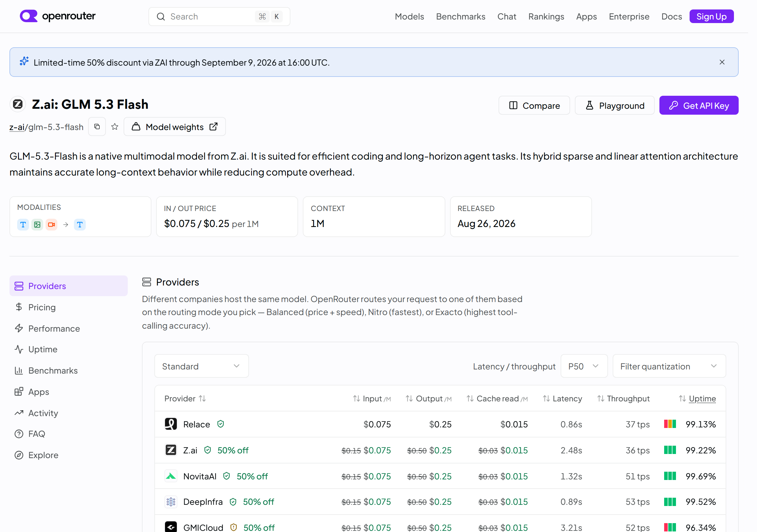
Task: Open Apps in top navigation
Action: click(x=586, y=17)
